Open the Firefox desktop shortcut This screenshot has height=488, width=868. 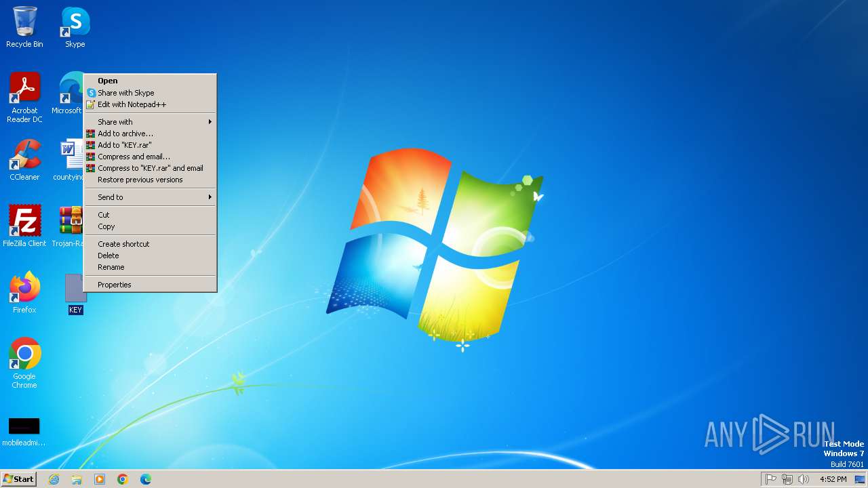[24, 293]
